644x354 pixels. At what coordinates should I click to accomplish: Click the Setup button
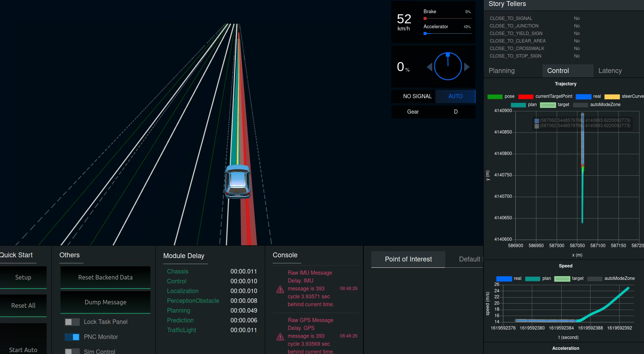[23, 277]
